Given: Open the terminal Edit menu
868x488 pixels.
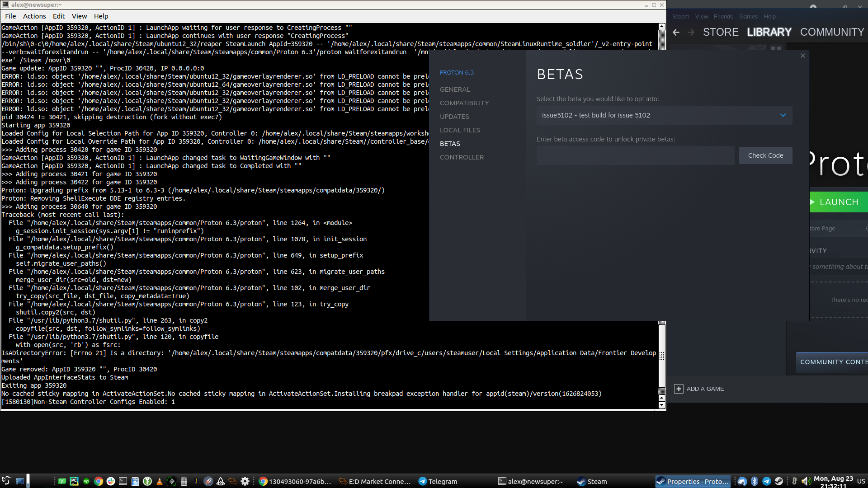Looking at the screenshot, I should click(59, 16).
